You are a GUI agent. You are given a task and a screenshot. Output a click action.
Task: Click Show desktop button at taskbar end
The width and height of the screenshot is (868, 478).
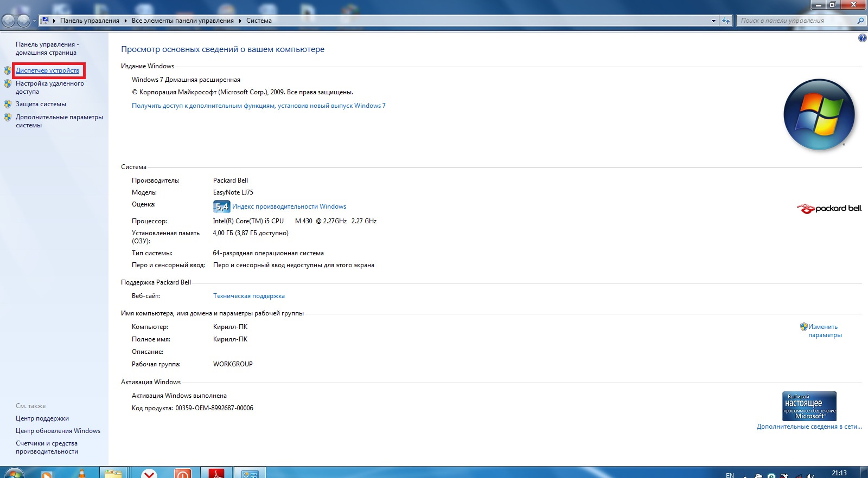(x=864, y=473)
